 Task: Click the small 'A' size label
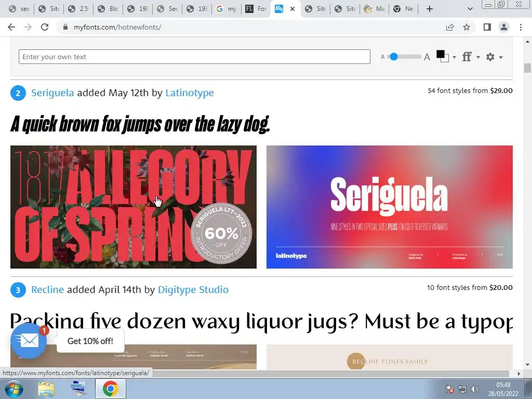coord(383,57)
